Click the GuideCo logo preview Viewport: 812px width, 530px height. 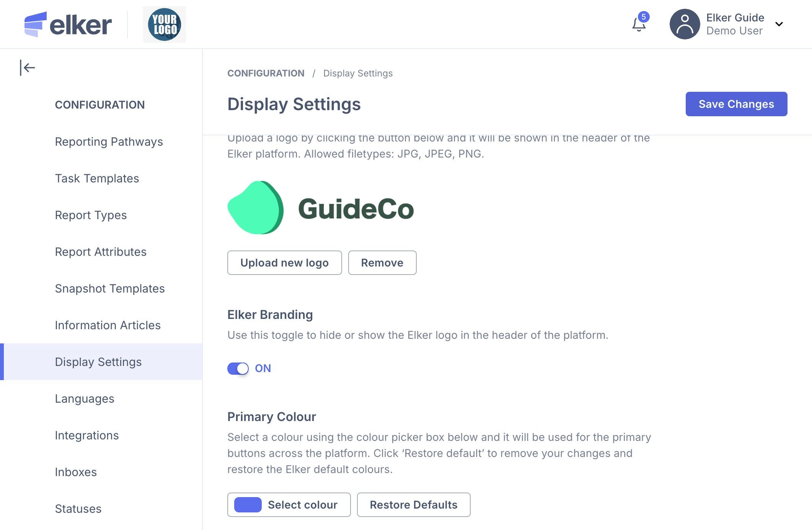click(x=321, y=208)
